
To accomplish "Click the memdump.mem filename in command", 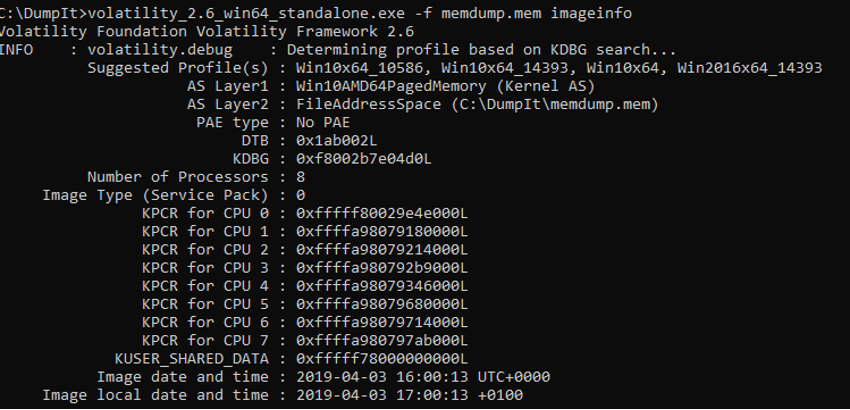I will point(491,13).
